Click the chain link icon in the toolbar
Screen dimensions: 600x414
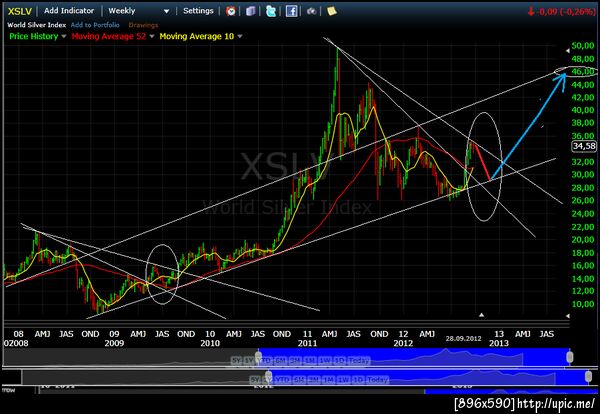coord(311,11)
